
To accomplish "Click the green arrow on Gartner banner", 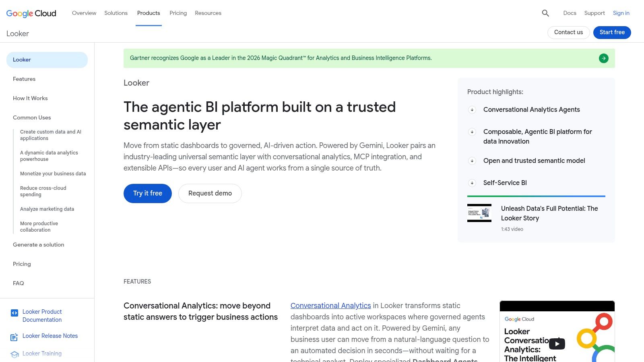I will coord(603,58).
